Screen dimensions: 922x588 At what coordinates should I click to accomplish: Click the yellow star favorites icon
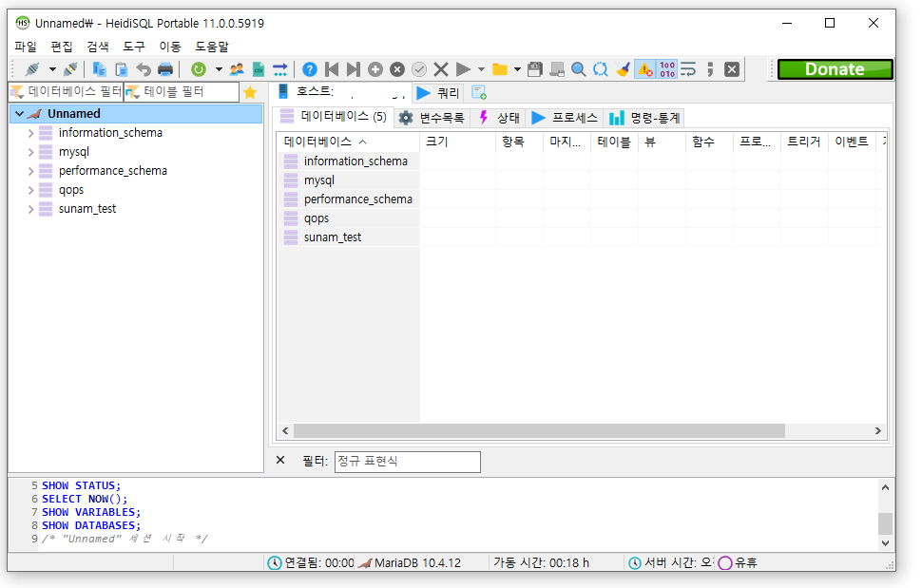click(251, 92)
